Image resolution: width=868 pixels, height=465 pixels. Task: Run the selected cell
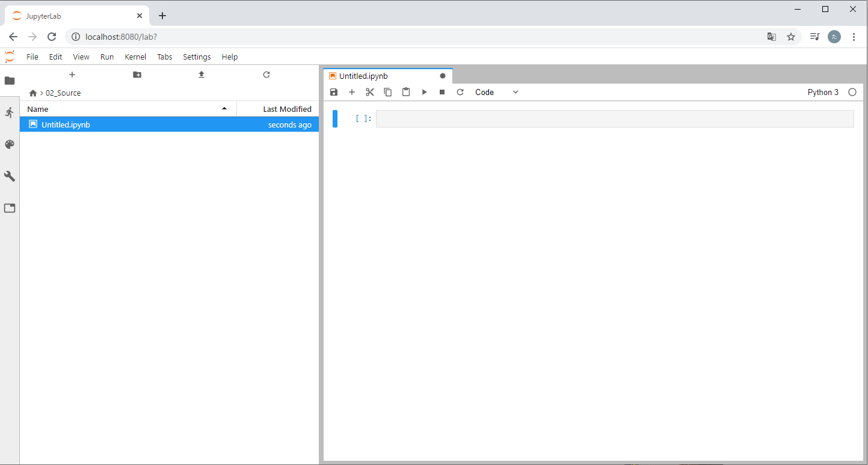424,92
